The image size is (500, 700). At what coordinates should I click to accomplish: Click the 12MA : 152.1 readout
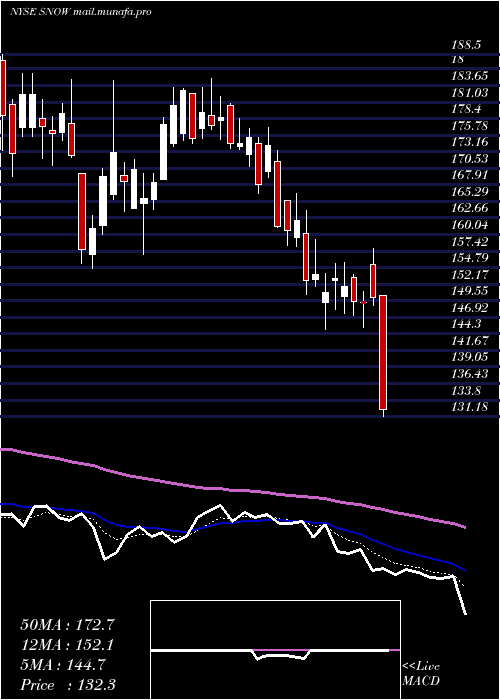67,645
